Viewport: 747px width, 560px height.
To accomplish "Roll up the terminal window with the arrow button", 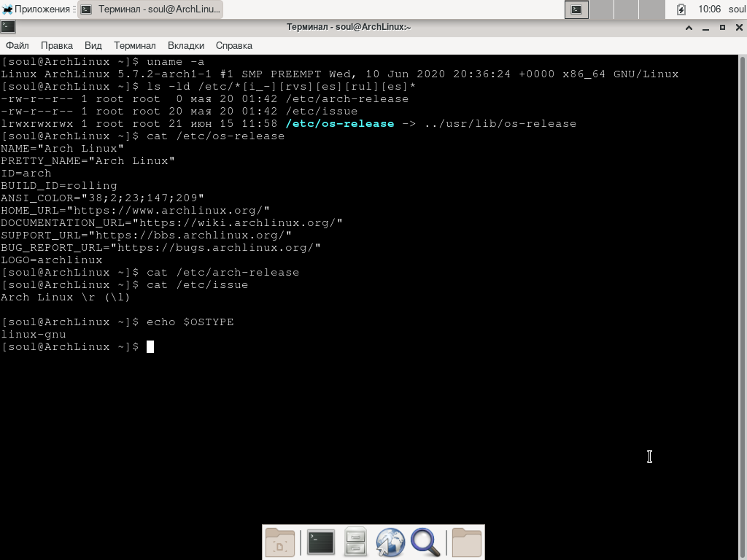I will click(689, 28).
